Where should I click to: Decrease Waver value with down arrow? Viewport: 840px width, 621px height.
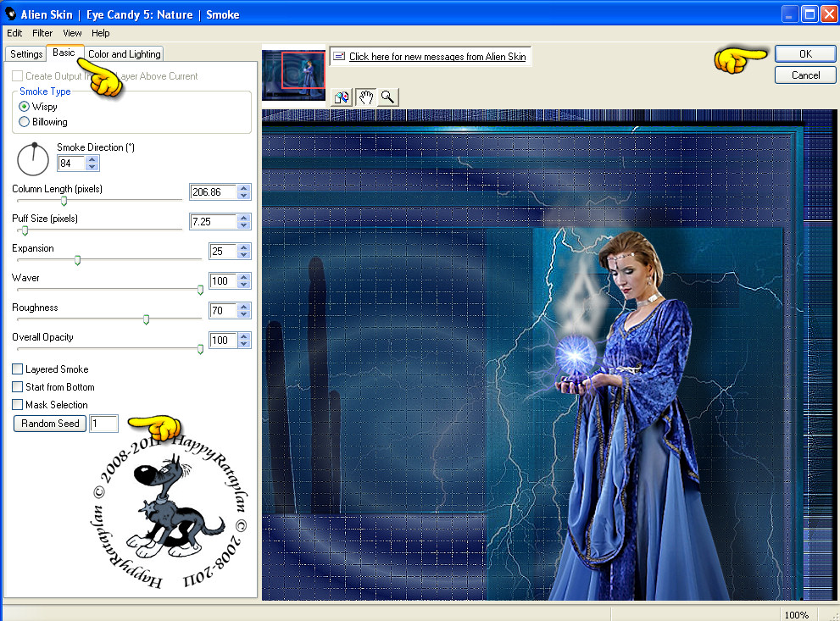(x=244, y=285)
